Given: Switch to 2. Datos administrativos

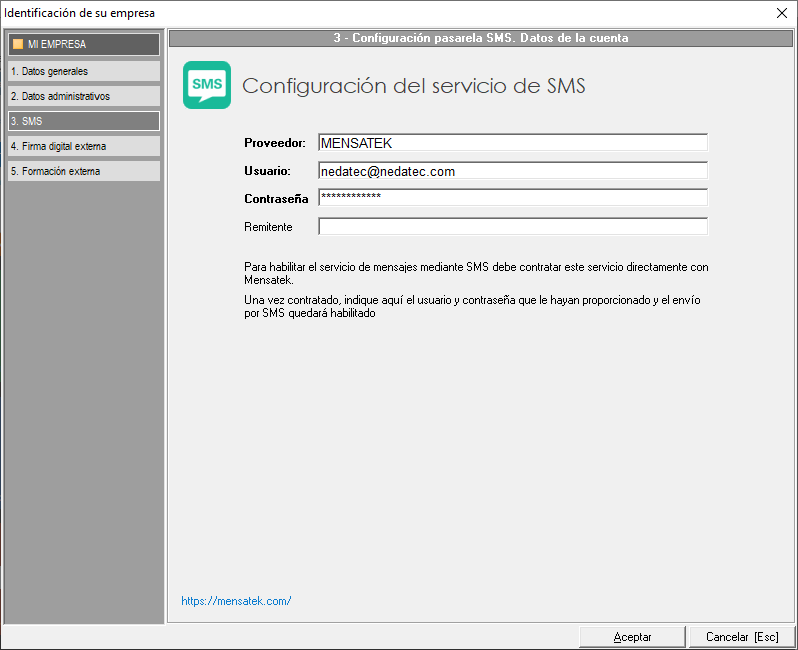Looking at the screenshot, I should 82,96.
